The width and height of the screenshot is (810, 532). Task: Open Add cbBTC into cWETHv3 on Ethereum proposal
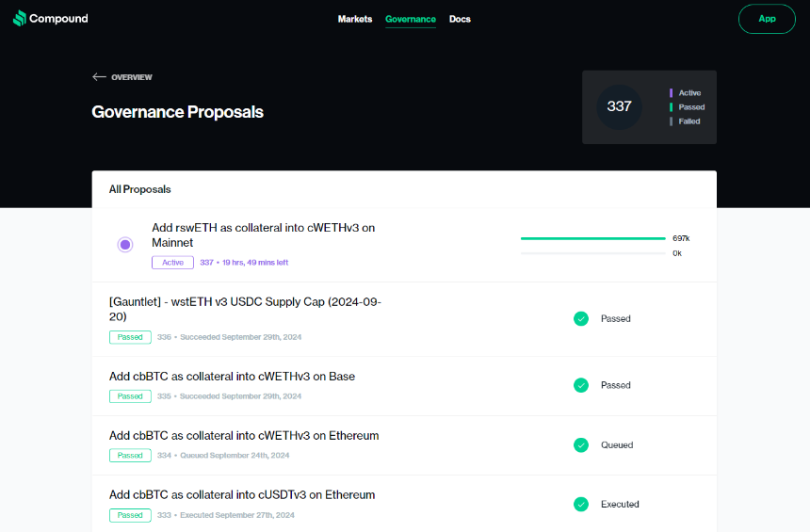tap(244, 435)
